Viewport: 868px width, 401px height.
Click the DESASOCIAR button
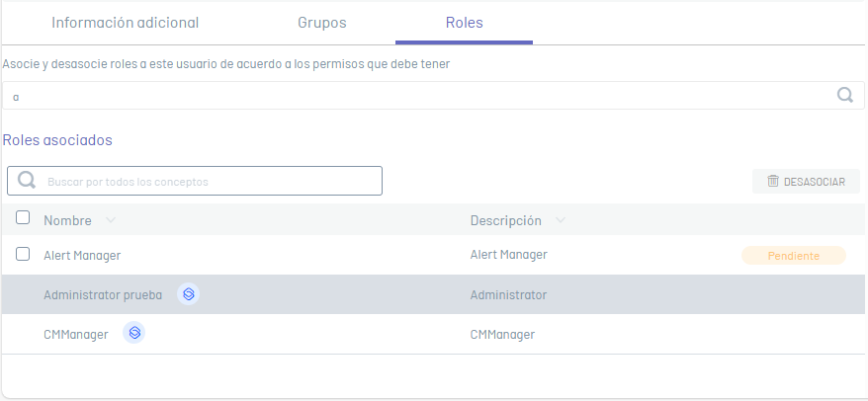806,182
